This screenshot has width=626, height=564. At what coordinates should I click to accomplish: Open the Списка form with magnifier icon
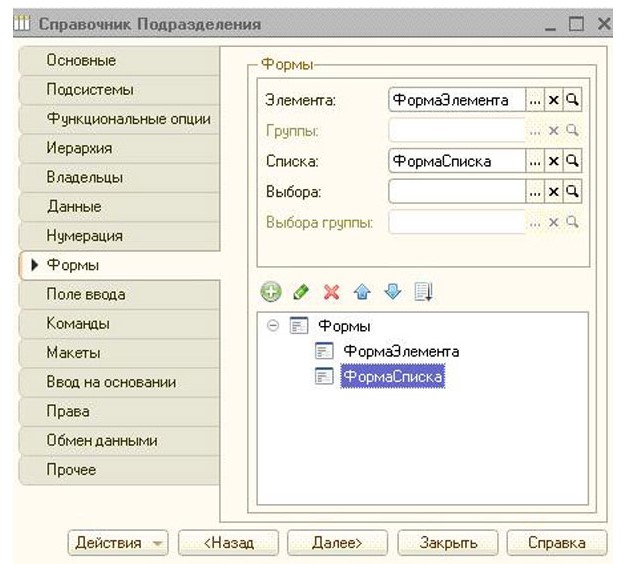[x=573, y=161]
